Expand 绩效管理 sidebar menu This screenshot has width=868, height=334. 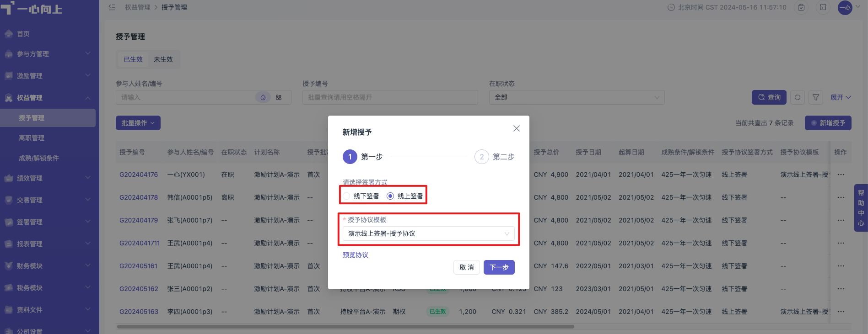click(49, 178)
